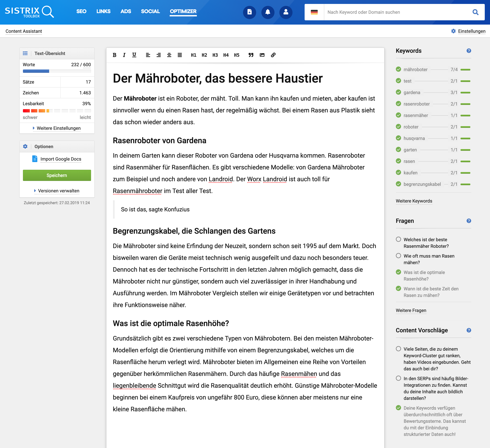Click the word count progress bar
490x448 pixels.
point(57,71)
